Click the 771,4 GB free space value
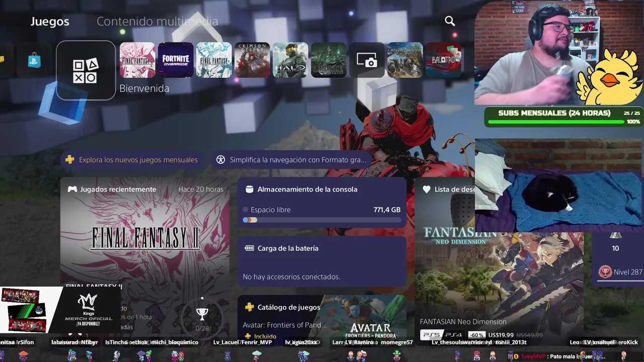 point(387,210)
